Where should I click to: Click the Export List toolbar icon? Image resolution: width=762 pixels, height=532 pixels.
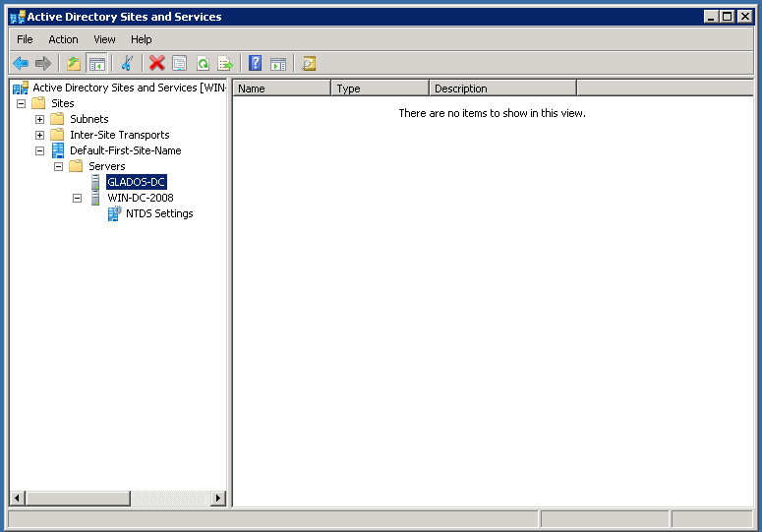coord(225,64)
